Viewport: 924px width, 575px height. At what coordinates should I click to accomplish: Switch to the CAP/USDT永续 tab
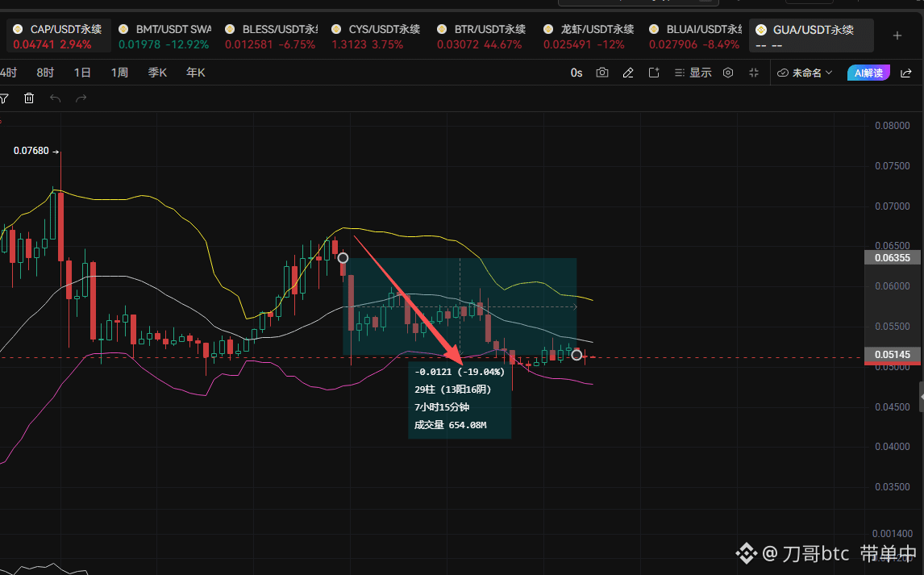(58, 36)
